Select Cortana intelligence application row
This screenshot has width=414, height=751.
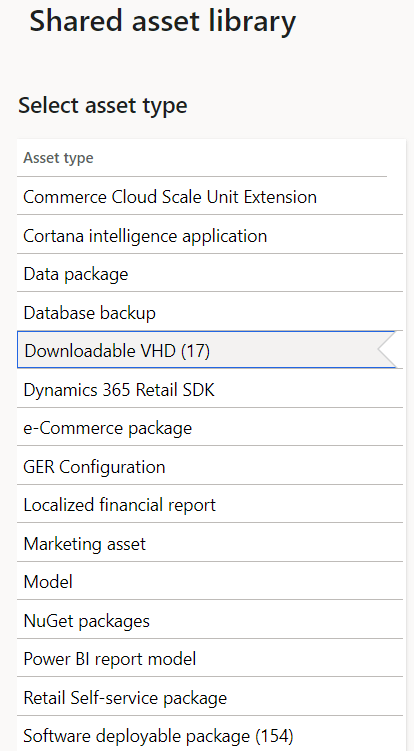coord(210,236)
